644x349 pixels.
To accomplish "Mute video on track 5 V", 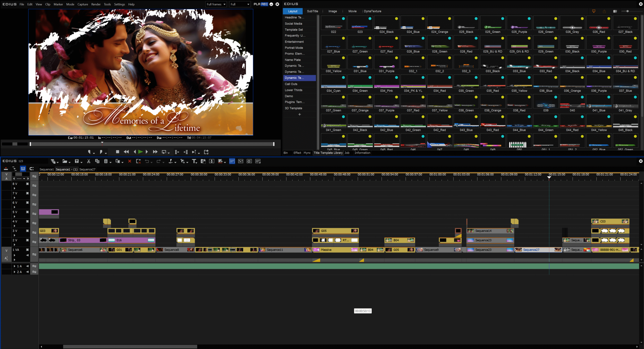I will pyautogui.click(x=27, y=212).
